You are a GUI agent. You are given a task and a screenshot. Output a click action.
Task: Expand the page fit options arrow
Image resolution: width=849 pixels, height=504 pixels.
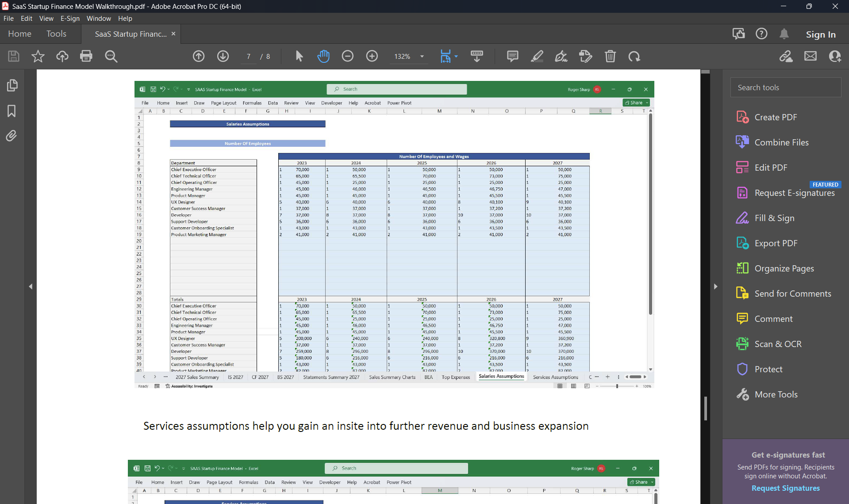[456, 56]
